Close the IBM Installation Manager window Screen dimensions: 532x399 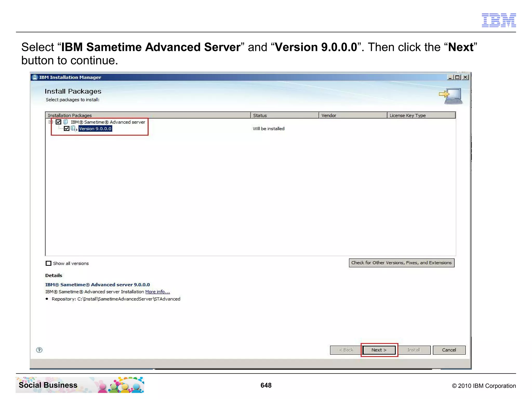465,77
